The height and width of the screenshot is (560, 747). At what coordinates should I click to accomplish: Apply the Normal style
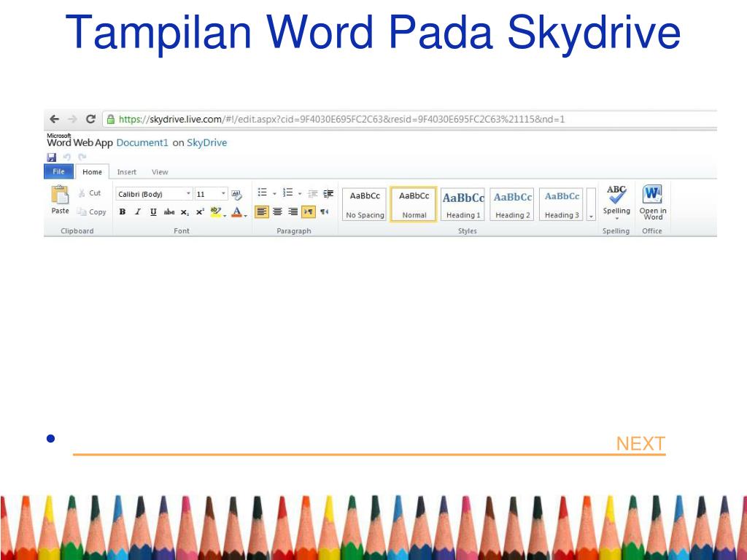click(x=414, y=204)
